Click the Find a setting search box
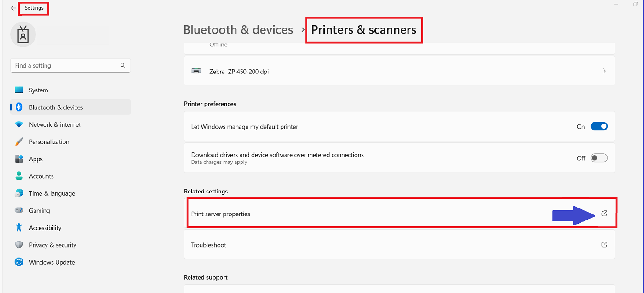This screenshot has height=293, width=644. click(64, 66)
